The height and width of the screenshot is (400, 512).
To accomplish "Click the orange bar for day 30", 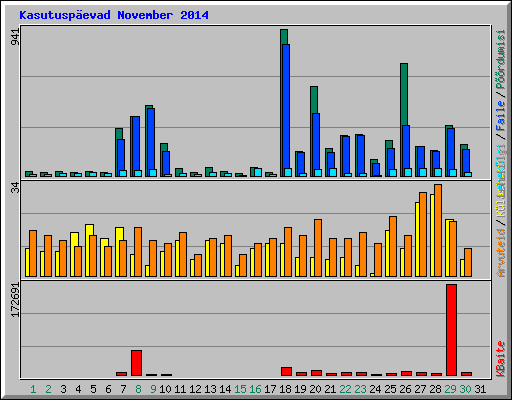I will click(468, 262).
